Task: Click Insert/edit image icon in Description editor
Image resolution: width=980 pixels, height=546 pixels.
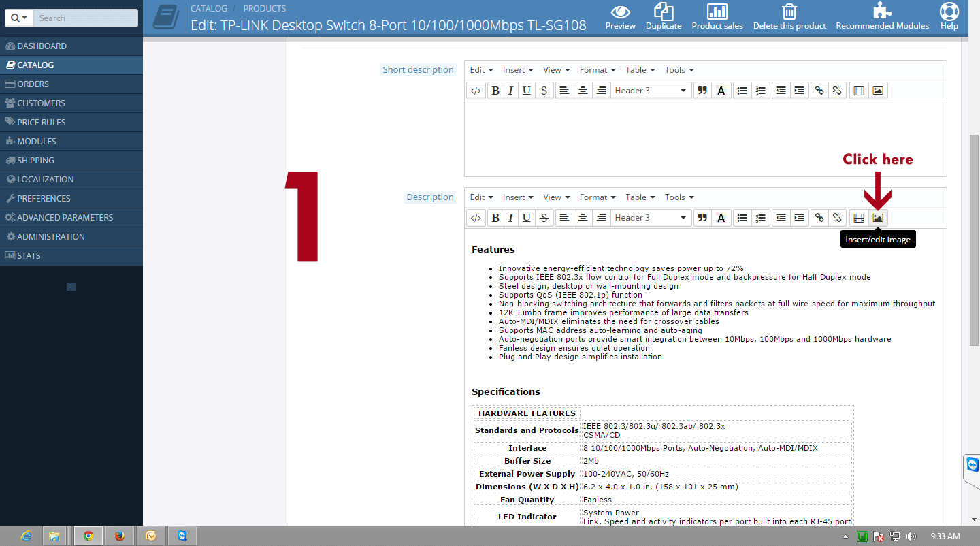Action: [x=878, y=218]
